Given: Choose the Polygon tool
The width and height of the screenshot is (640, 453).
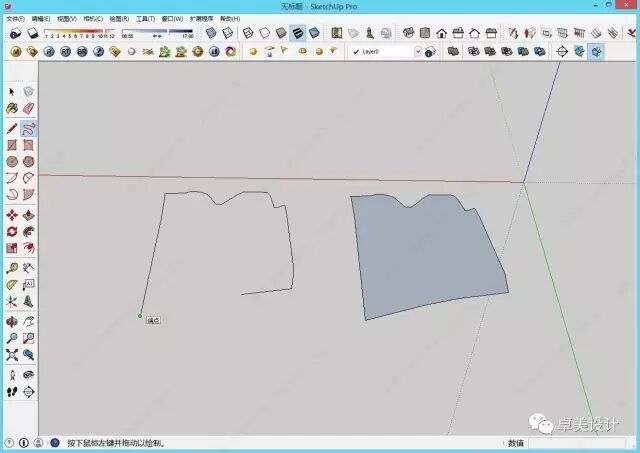Looking at the screenshot, I should click(28, 162).
